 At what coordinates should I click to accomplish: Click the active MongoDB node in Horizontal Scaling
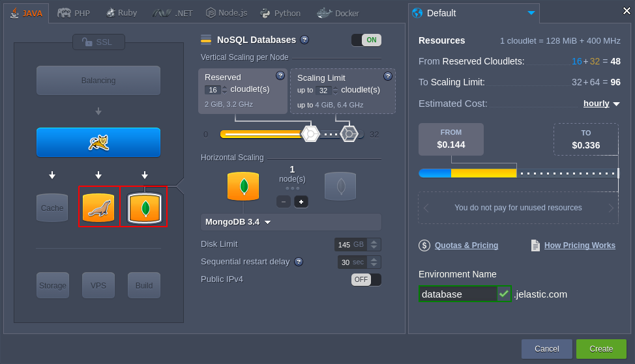[243, 186]
